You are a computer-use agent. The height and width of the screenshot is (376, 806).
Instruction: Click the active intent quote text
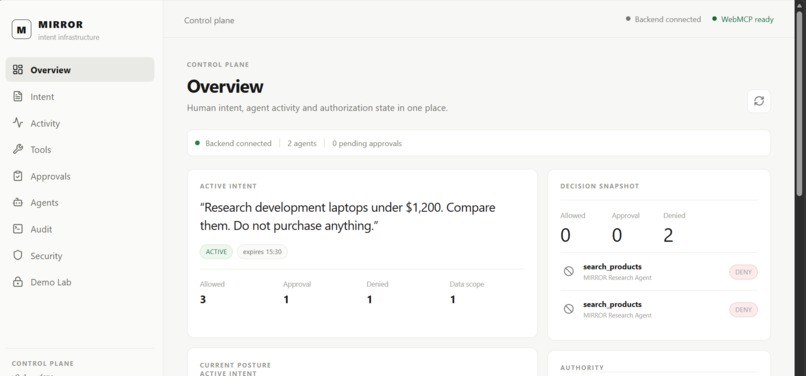point(347,217)
